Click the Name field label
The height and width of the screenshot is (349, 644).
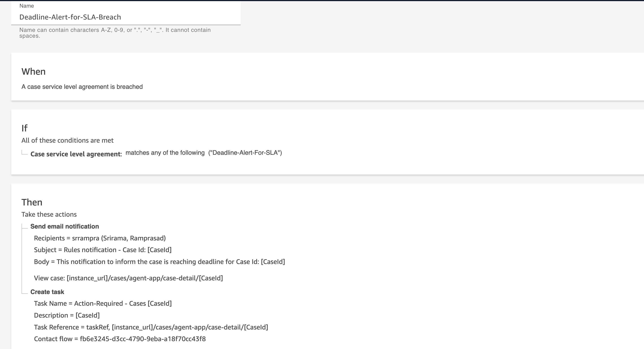coord(26,6)
